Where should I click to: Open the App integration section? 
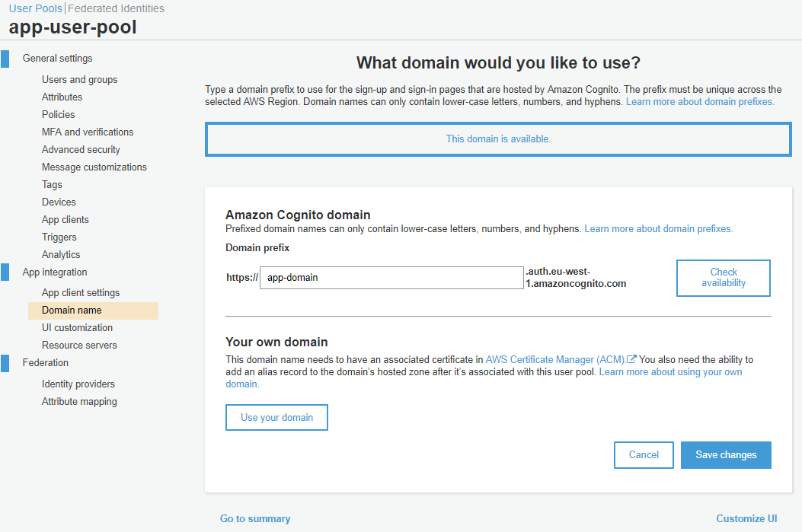point(55,272)
